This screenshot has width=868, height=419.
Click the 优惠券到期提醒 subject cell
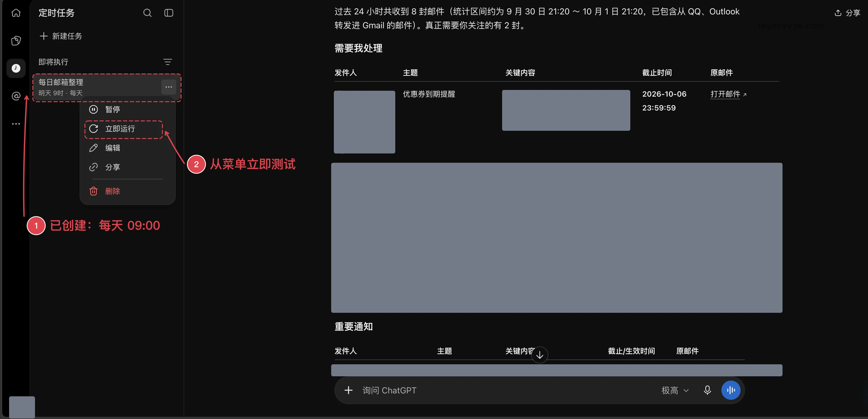click(x=429, y=94)
